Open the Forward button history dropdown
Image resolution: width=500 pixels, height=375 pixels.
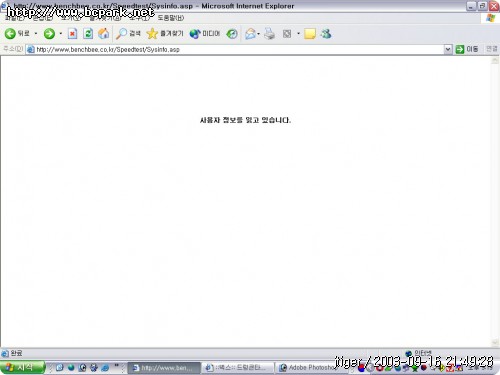(x=60, y=33)
